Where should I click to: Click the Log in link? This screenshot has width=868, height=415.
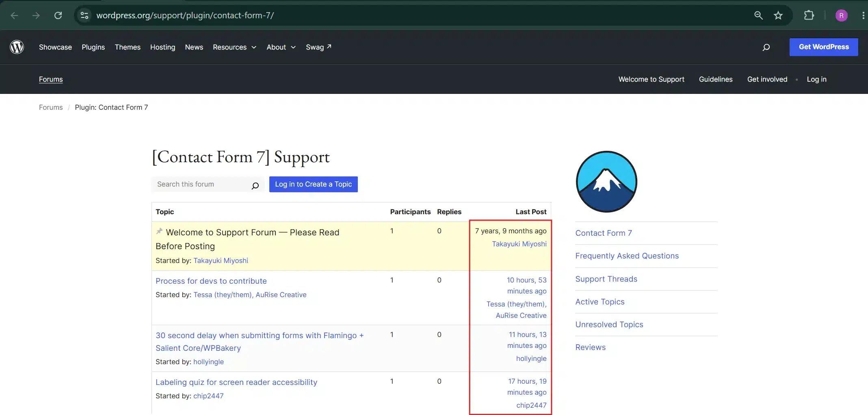(816, 79)
